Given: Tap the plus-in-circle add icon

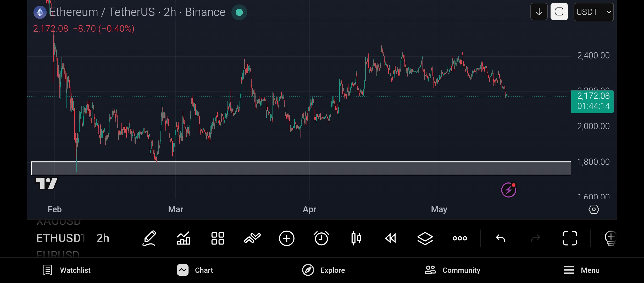Looking at the screenshot, I should (287, 238).
